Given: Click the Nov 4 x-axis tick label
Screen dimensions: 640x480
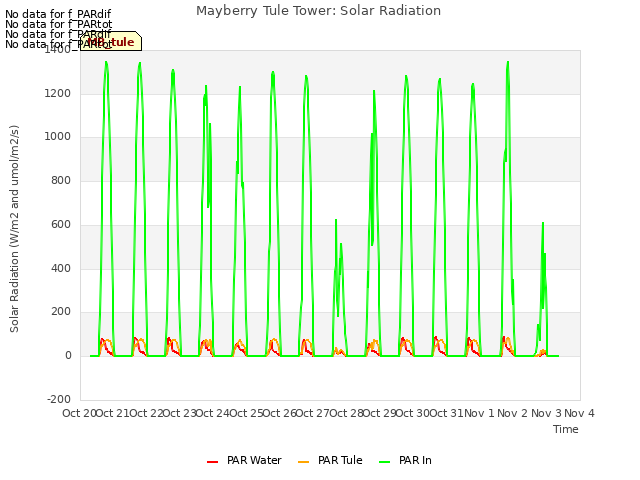Looking at the screenshot, I should pyautogui.click(x=579, y=413).
